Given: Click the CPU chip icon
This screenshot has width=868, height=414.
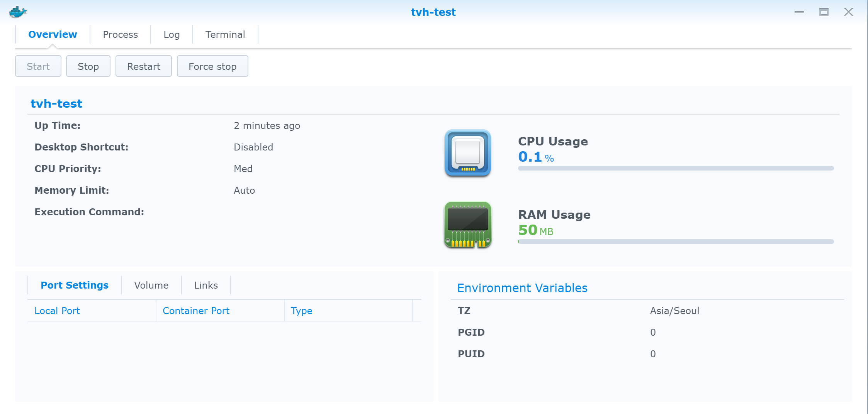Looking at the screenshot, I should pos(467,153).
